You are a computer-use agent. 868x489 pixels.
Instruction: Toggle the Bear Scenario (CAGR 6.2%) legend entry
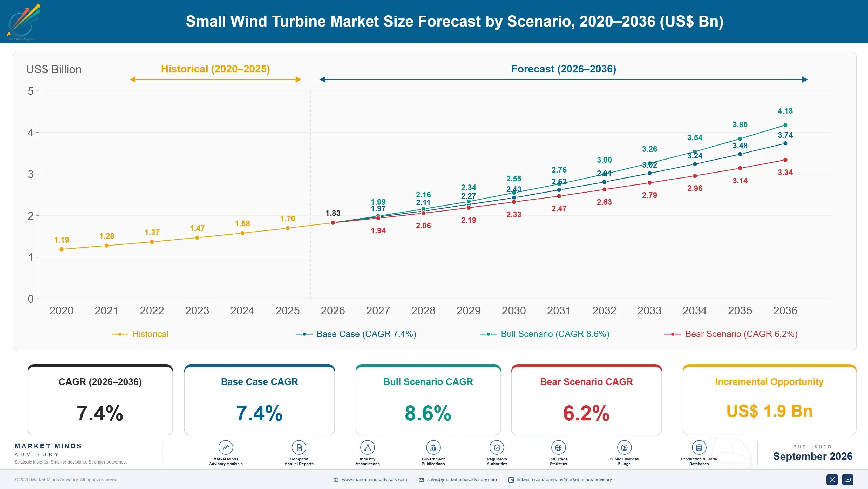[731, 334]
